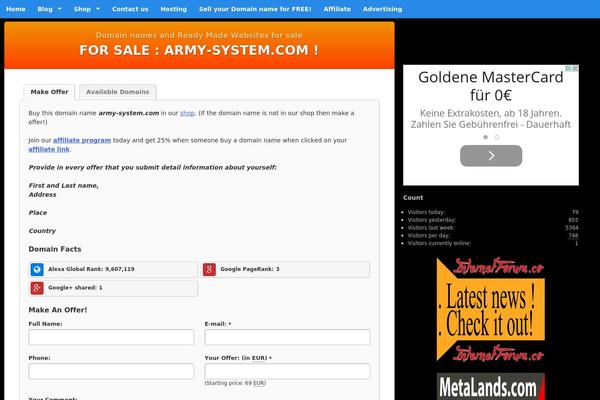Click the FOR SALE : ARMY-SYSTEM.COM heading
Screen dimensions: 600x400
[199, 50]
